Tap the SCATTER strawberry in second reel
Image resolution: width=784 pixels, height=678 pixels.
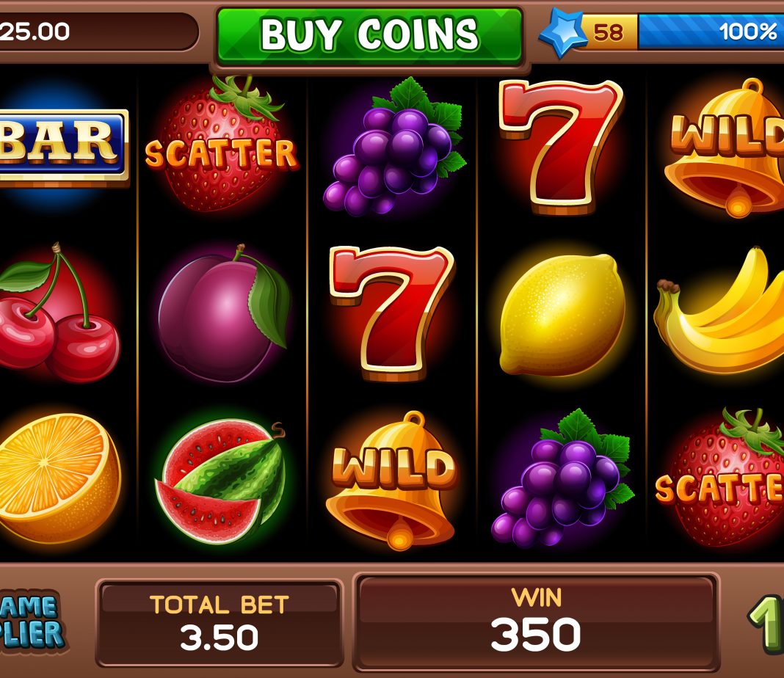click(x=222, y=145)
